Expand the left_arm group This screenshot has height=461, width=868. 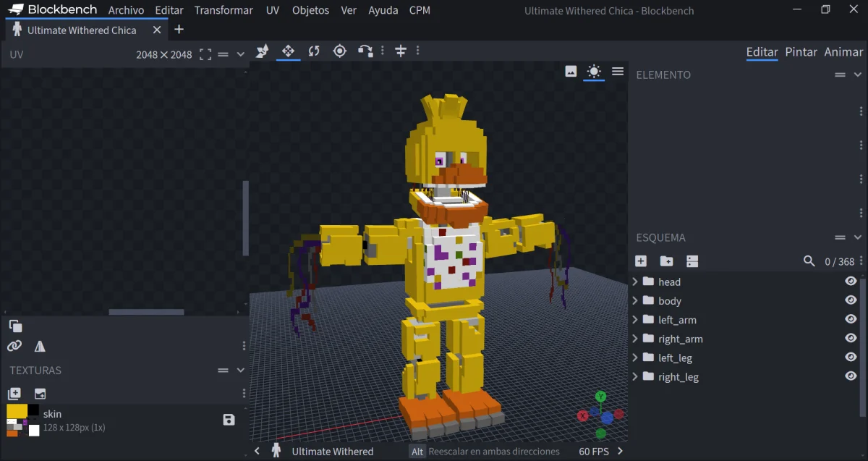coord(635,319)
